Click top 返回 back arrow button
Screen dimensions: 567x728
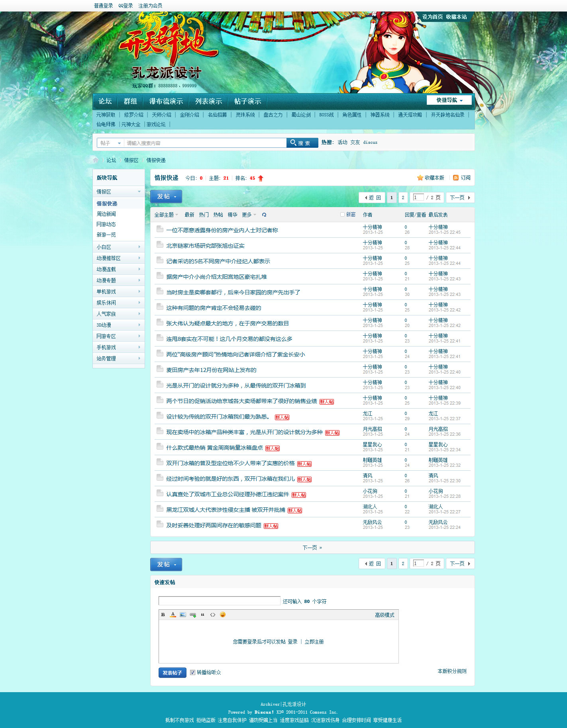pos(372,198)
